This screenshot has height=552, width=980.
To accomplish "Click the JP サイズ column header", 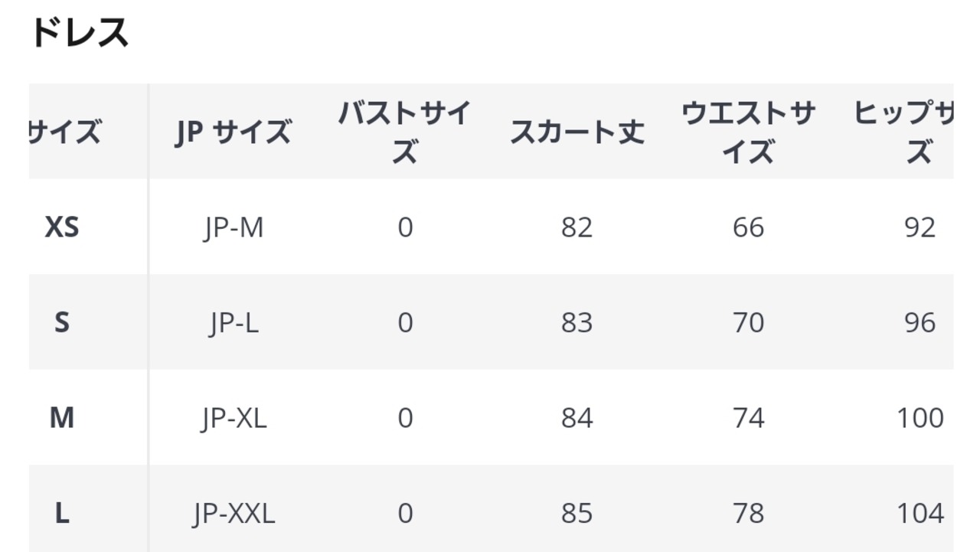I will (x=233, y=132).
